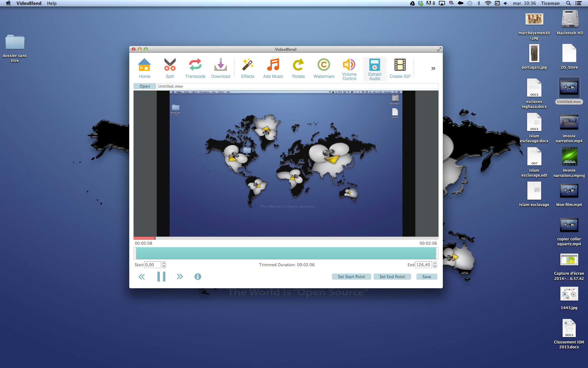Image resolution: width=588 pixels, height=368 pixels.
Task: Click the Open file button
Action: [x=145, y=86]
